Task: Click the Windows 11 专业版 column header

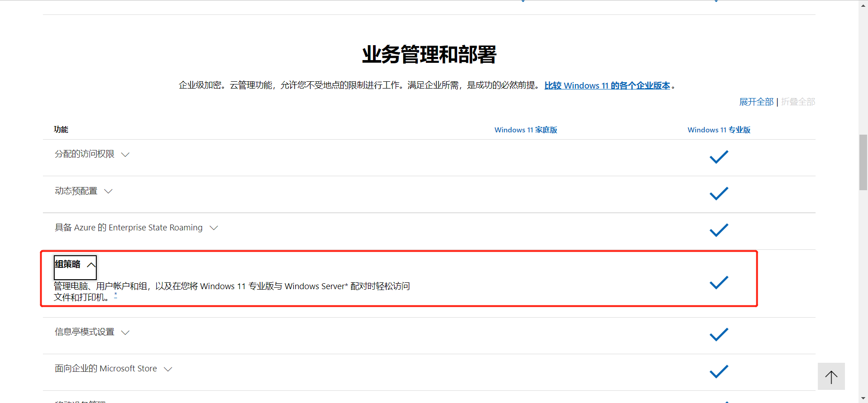Action: point(719,130)
